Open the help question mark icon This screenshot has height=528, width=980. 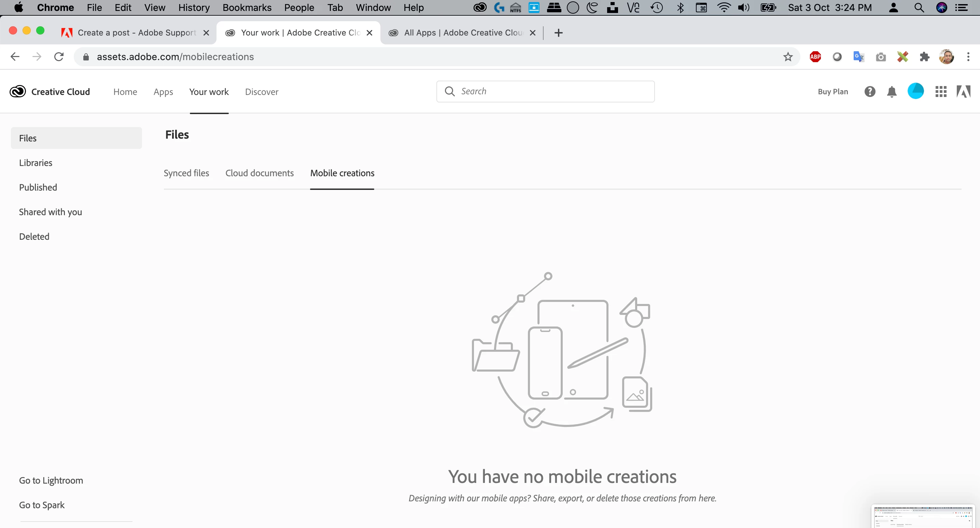pyautogui.click(x=870, y=92)
